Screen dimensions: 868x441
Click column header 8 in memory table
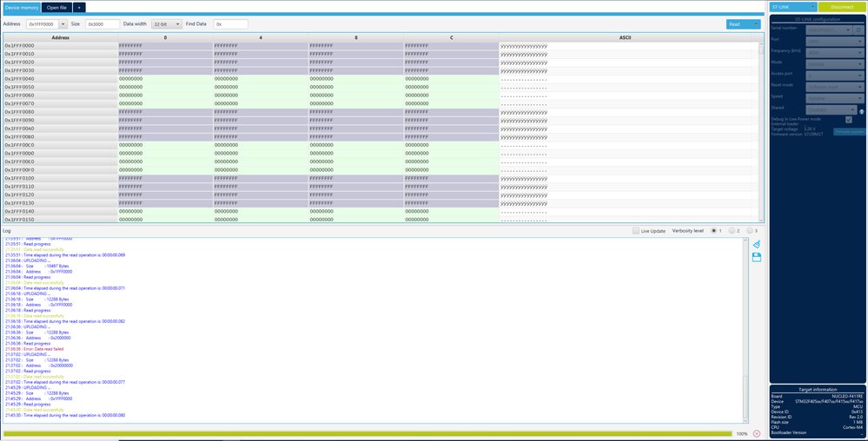coord(356,37)
